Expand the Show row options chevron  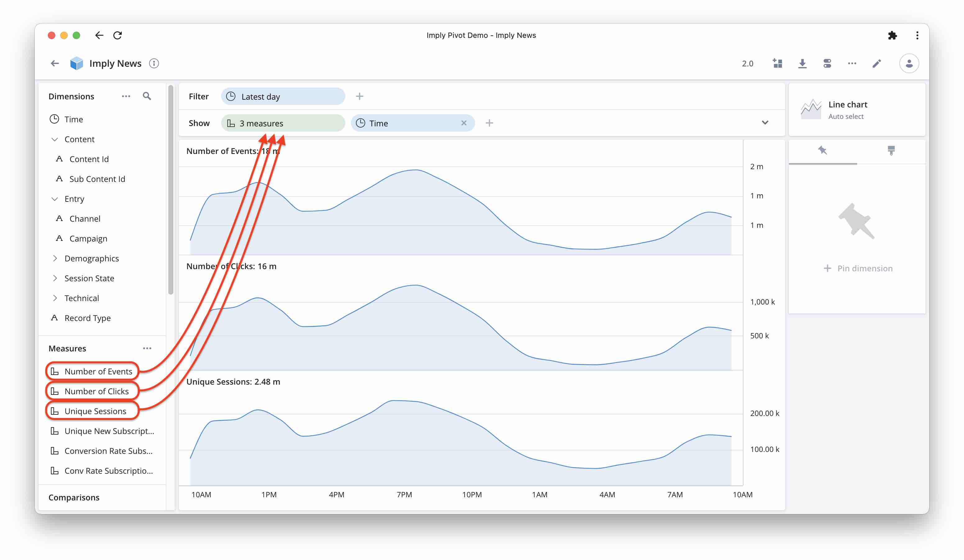765,122
